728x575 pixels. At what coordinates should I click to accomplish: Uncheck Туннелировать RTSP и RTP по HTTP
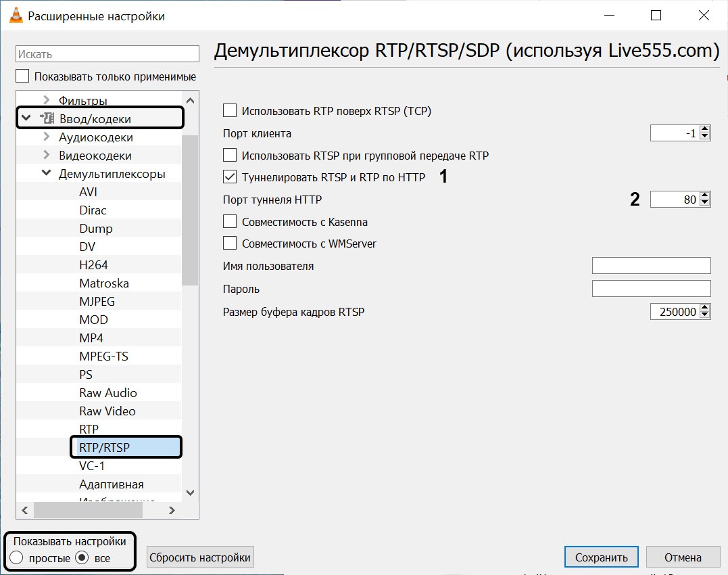coord(230,177)
